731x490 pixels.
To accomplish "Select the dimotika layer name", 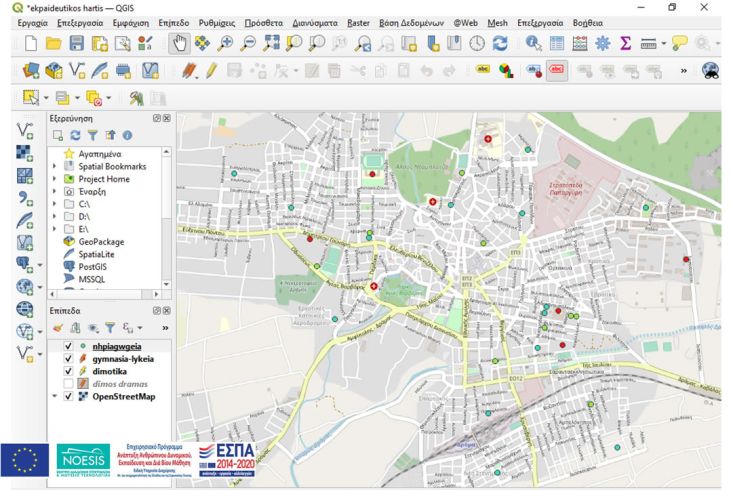I will (109, 372).
